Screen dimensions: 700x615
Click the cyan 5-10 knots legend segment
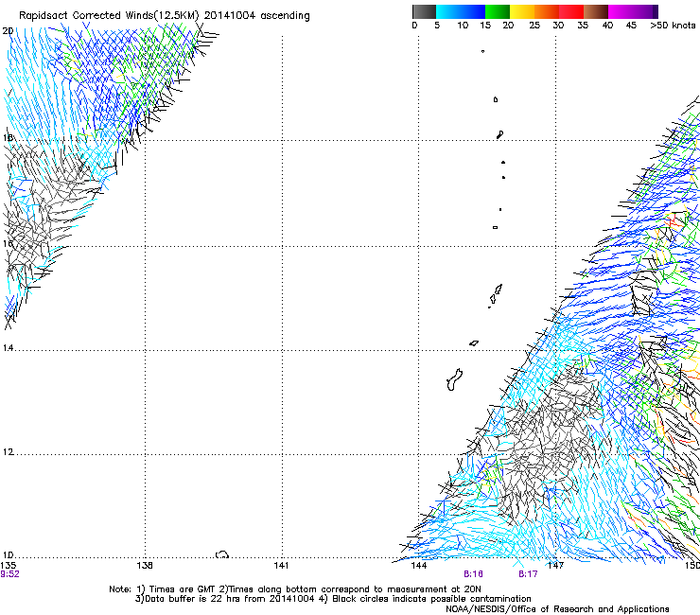click(x=447, y=11)
